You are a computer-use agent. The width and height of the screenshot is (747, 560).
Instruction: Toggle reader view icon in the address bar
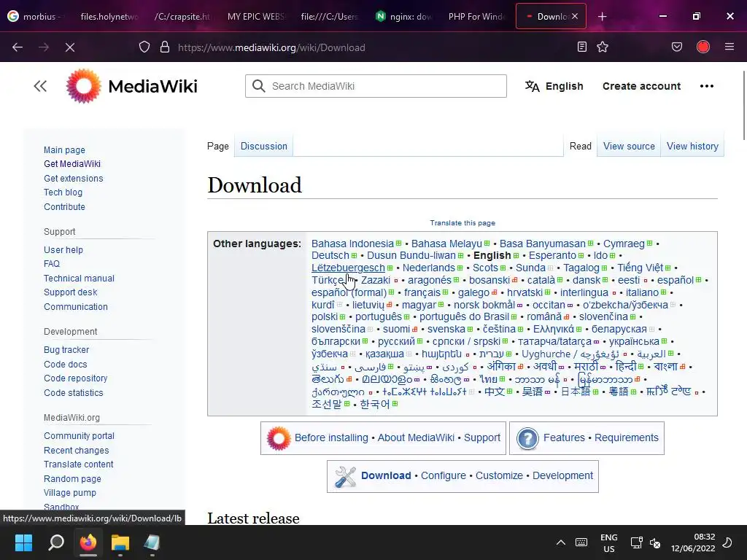click(x=581, y=47)
